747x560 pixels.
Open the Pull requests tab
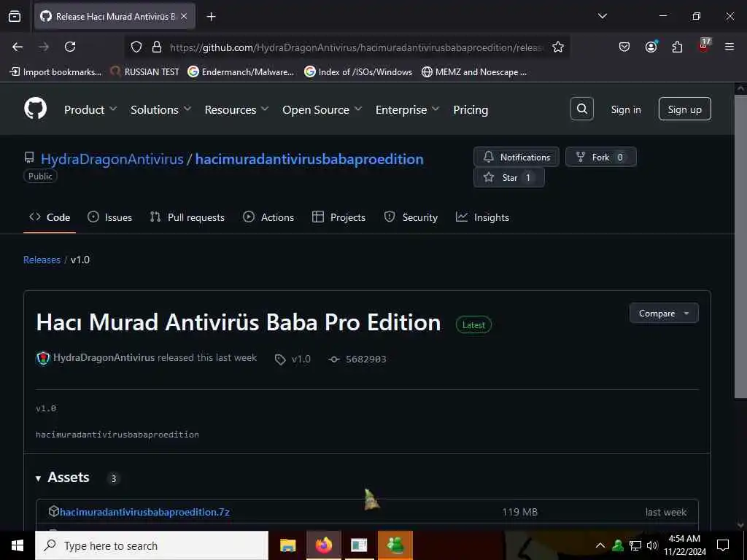coord(187,217)
